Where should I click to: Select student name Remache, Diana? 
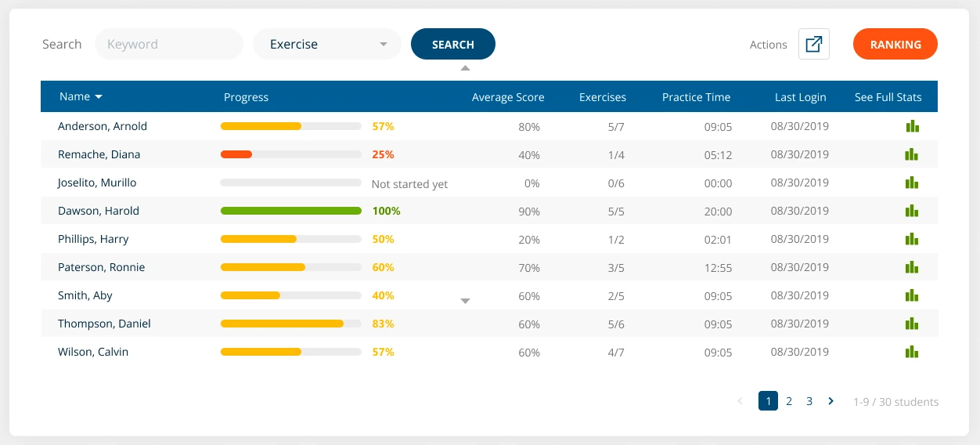(99, 154)
